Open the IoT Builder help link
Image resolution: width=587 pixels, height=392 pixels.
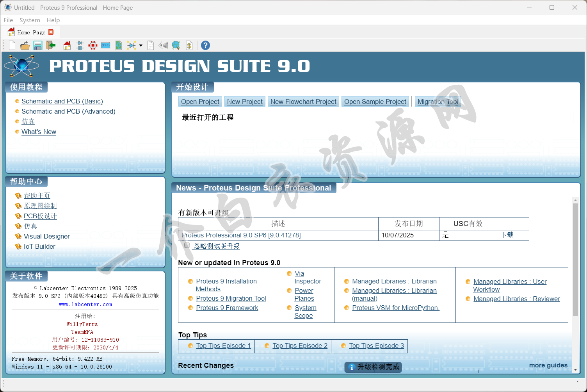tap(39, 246)
